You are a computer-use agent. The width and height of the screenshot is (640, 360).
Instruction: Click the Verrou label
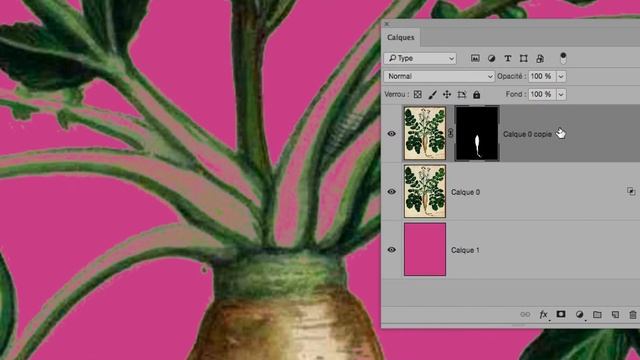click(x=396, y=94)
